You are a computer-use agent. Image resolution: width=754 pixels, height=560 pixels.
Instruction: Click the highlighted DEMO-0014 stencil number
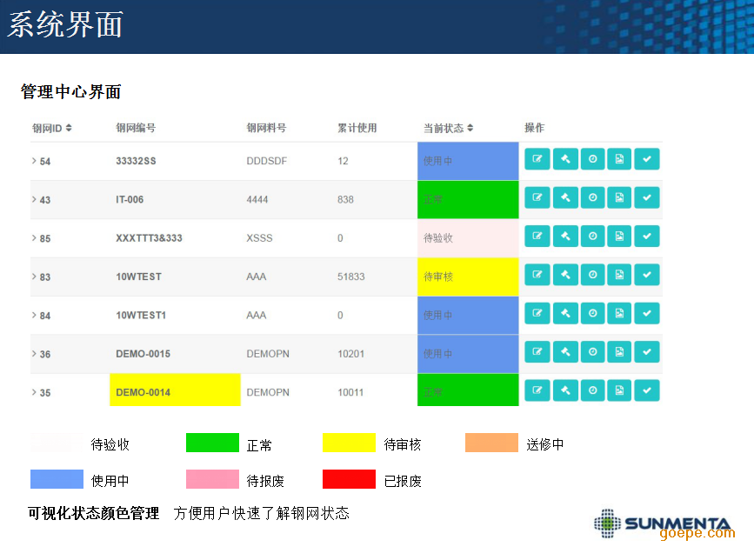pos(143,392)
